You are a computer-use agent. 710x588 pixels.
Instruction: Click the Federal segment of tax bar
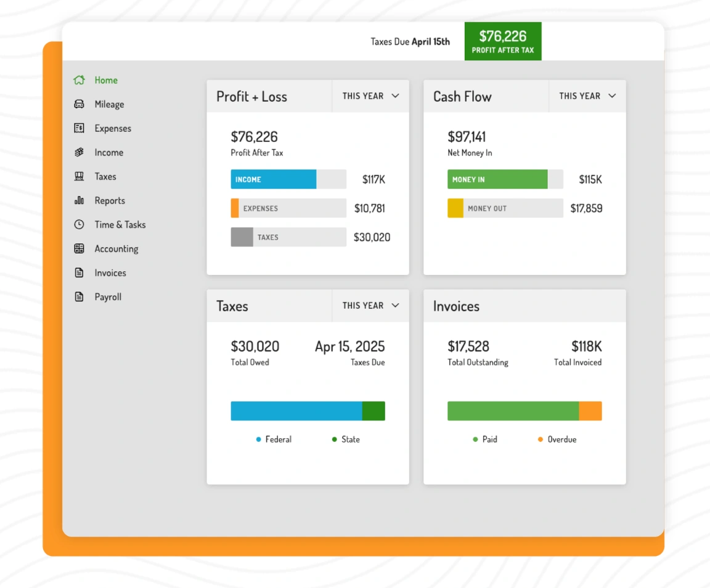click(x=296, y=411)
